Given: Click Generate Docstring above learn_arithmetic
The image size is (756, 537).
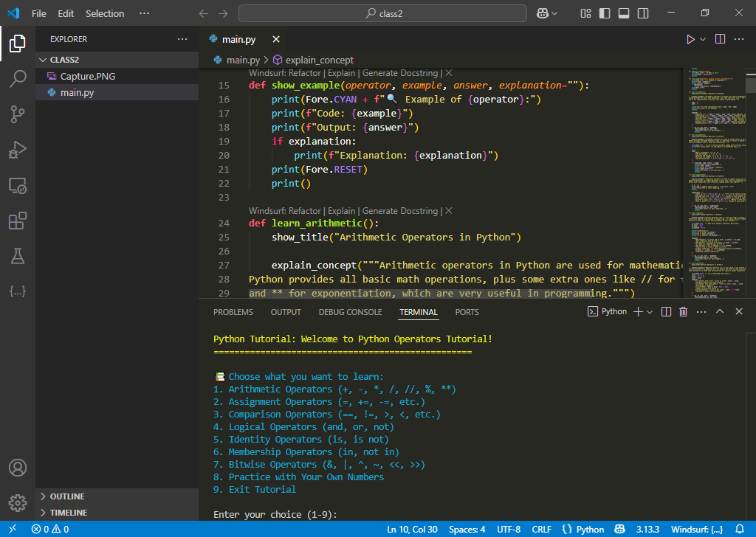Looking at the screenshot, I should pyautogui.click(x=400, y=211).
